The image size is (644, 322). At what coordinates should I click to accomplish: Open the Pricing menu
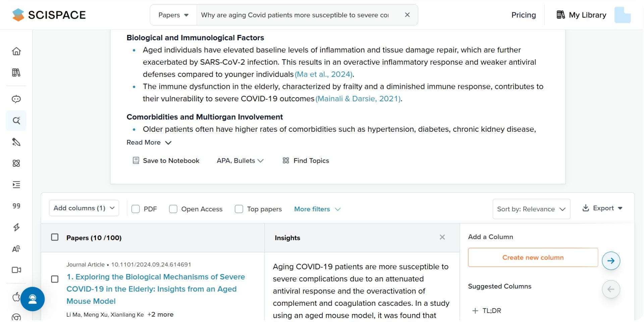523,15
